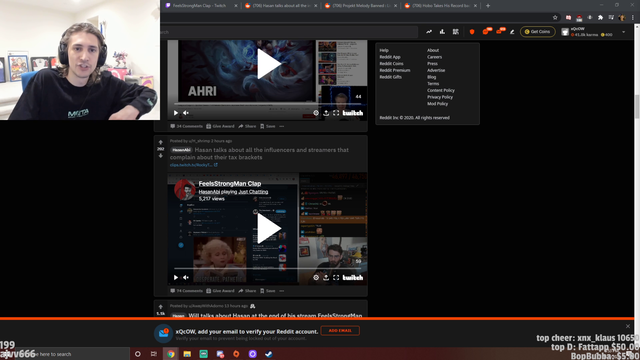Screen dimensions: 640x360
Task: Save the Hasan tax brackets post
Action: point(268,291)
